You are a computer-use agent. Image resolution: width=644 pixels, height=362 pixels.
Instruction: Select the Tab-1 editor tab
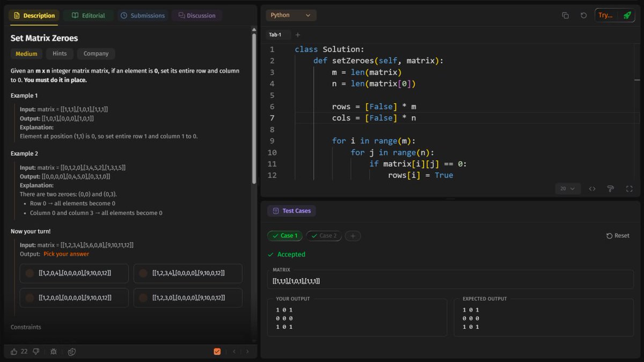click(x=275, y=35)
